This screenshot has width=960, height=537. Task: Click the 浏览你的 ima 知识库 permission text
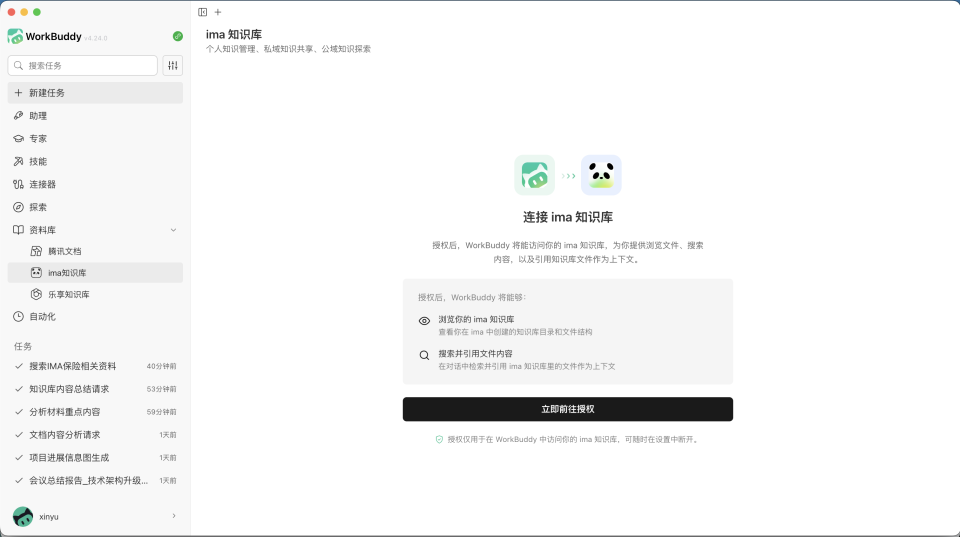[x=476, y=320]
